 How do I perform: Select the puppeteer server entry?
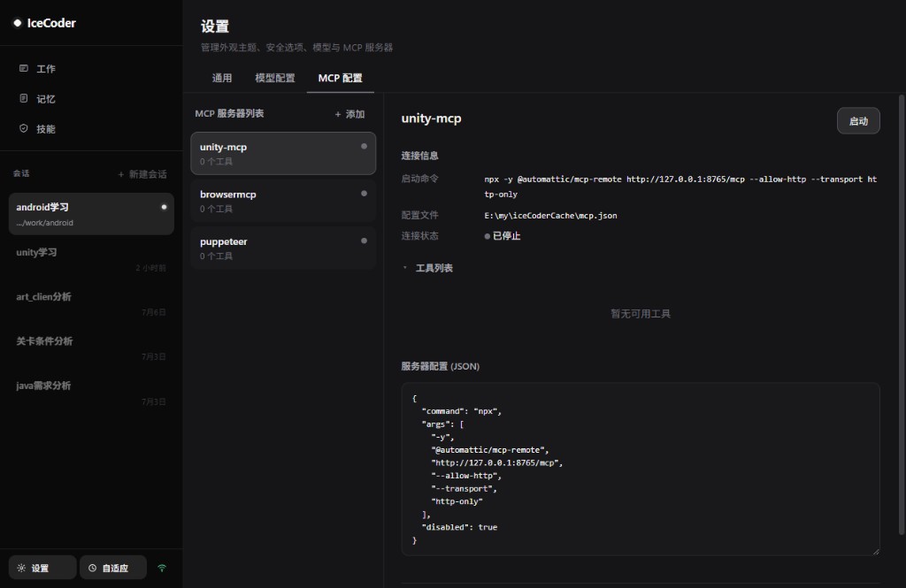(x=283, y=248)
